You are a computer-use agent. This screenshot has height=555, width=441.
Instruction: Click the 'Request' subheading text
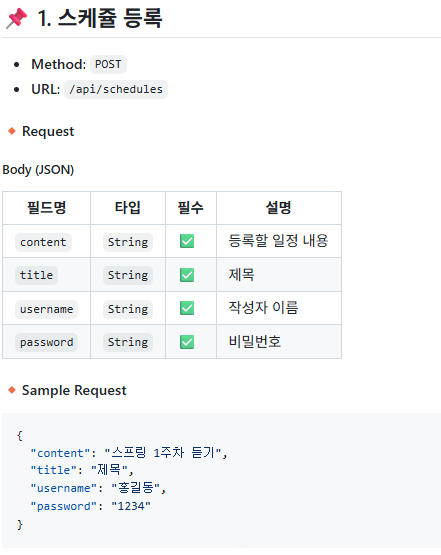48,131
